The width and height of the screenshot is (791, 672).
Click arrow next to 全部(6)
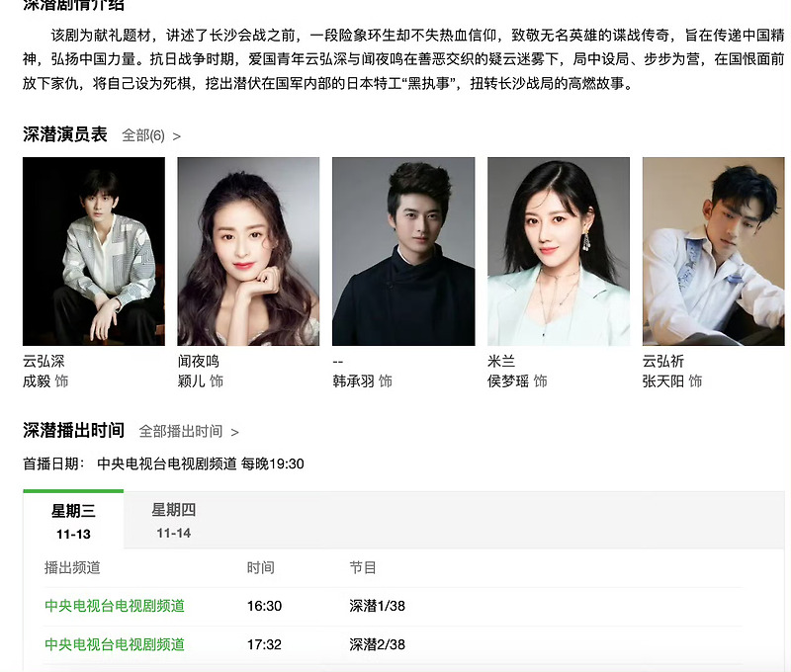pyautogui.click(x=177, y=136)
